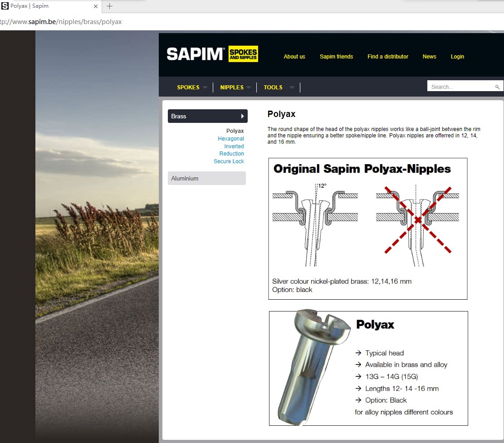Viewport: 504px width, 443px height.
Task: Close the Polyax | Sapim tab
Action: point(95,6)
